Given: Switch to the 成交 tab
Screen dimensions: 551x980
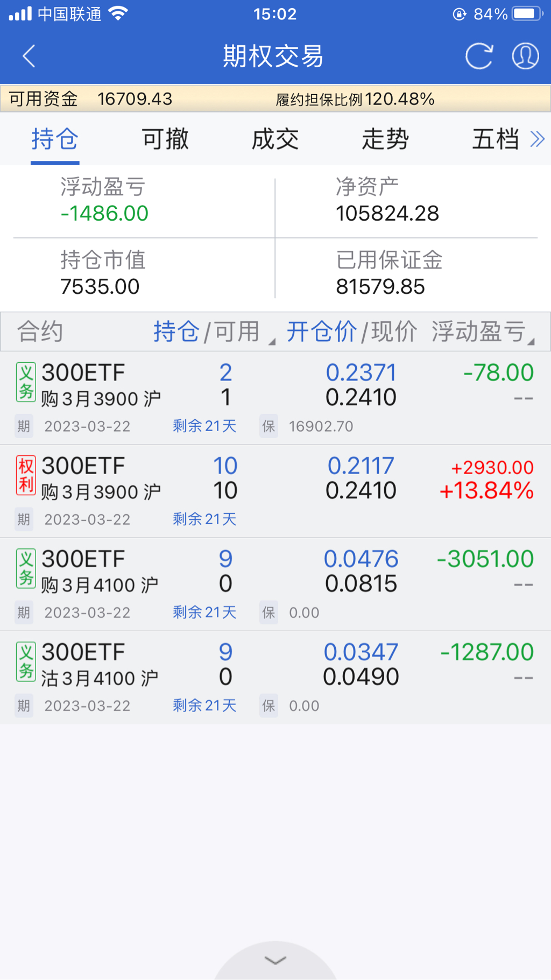Looking at the screenshot, I should (x=275, y=139).
